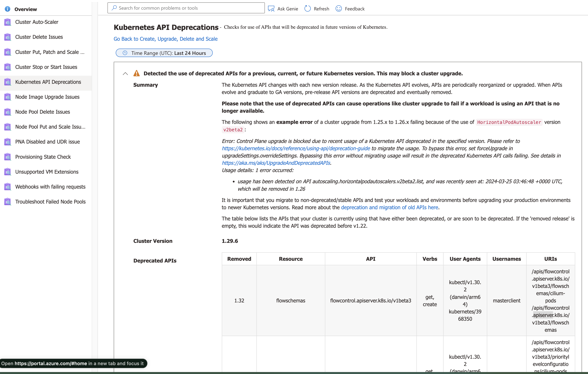Open Go Back to Create, Upgrade, Delete and Scale

pos(165,39)
